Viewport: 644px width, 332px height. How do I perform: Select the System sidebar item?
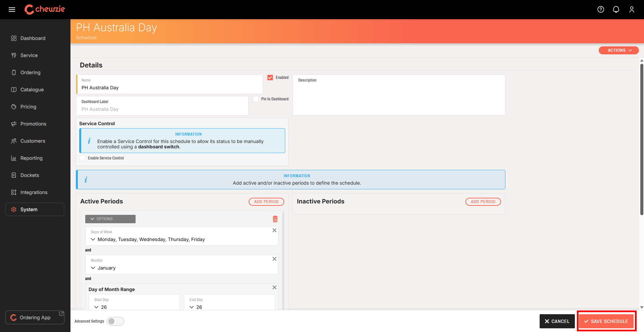point(35,209)
